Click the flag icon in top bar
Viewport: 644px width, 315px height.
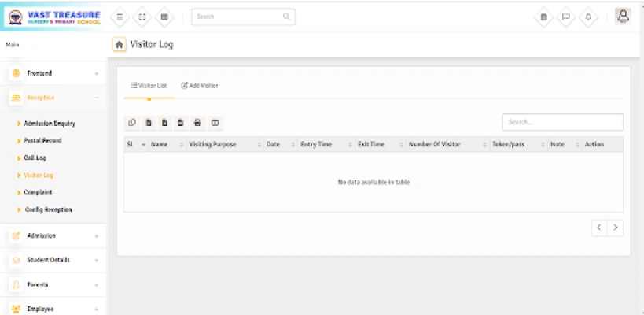pos(565,17)
